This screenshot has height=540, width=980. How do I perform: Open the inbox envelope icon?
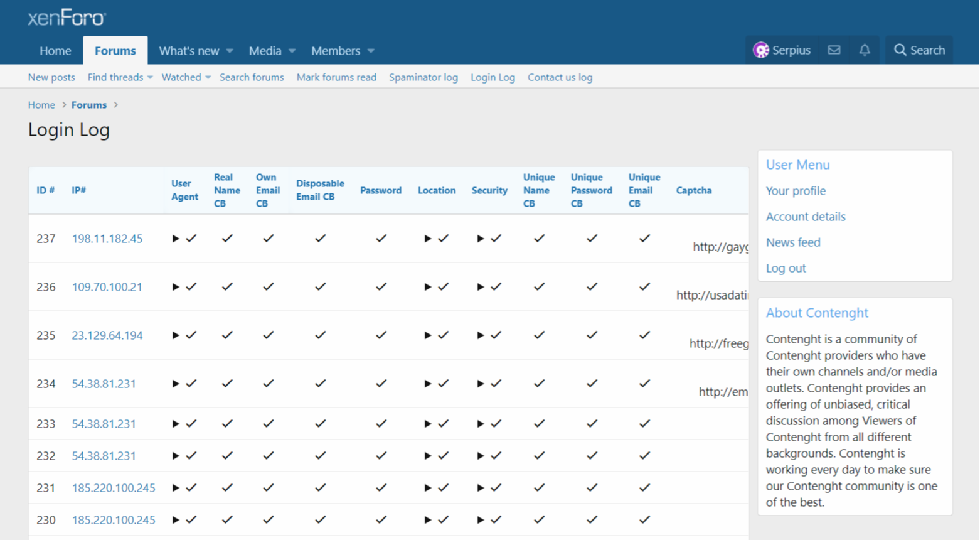coord(834,50)
